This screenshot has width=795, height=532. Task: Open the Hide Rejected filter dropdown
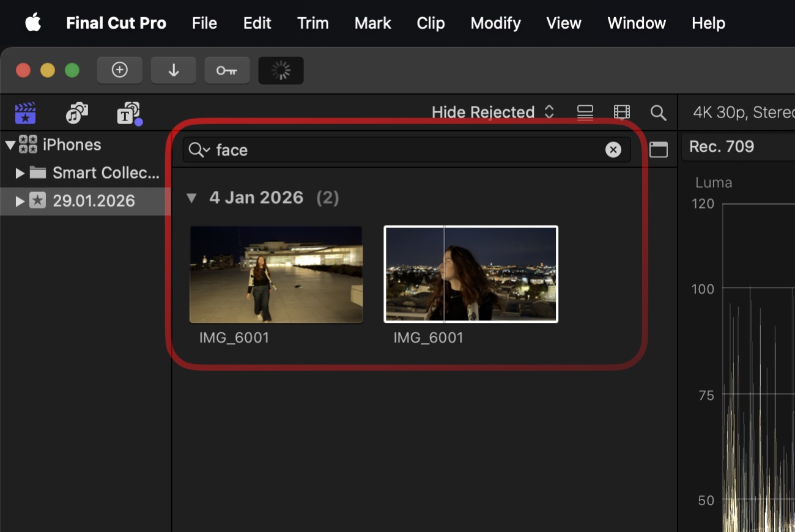point(492,113)
